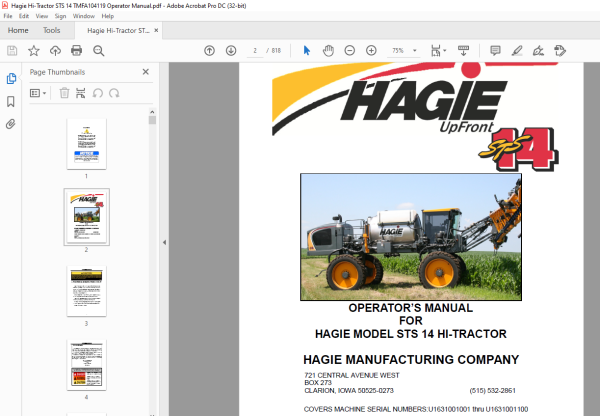This screenshot has height=416, width=600.
Task: Open Bookmarks pane in sidebar
Action: [x=11, y=101]
